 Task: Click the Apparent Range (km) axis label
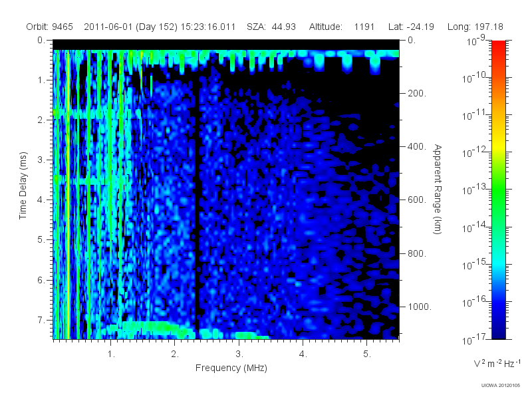438,189
